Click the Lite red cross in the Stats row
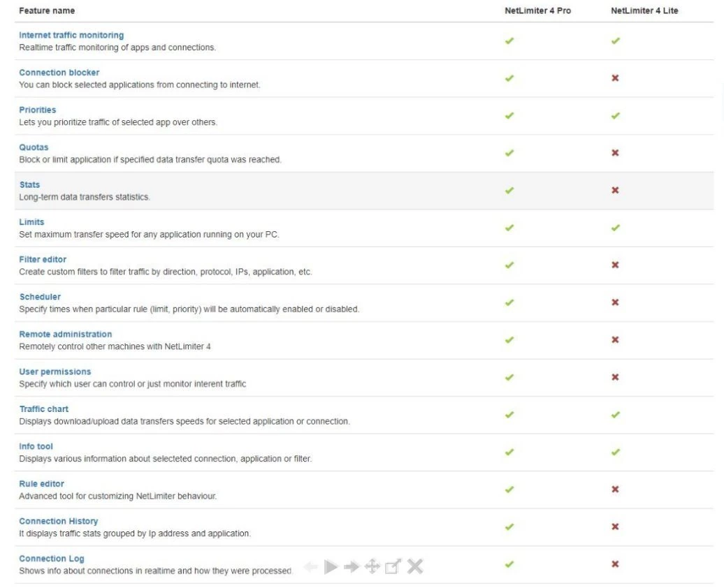This screenshot has height=588, width=724. [x=615, y=190]
